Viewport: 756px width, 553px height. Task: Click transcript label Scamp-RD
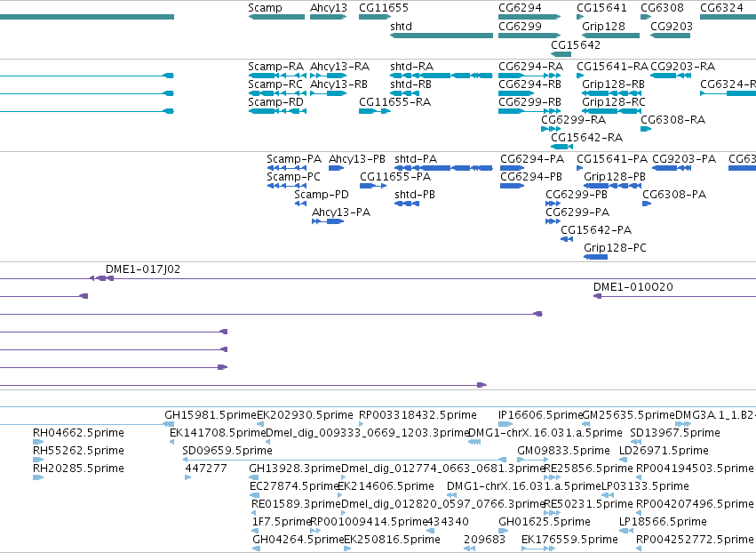point(275,102)
